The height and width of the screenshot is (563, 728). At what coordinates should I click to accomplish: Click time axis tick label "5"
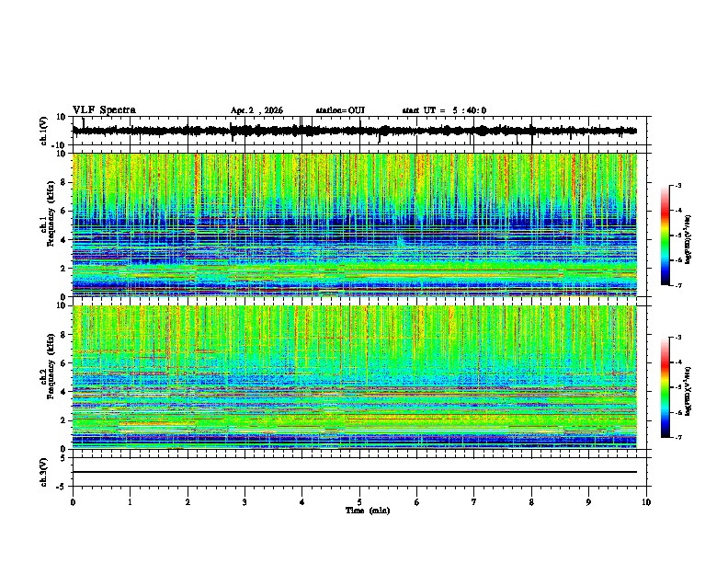pos(359,502)
